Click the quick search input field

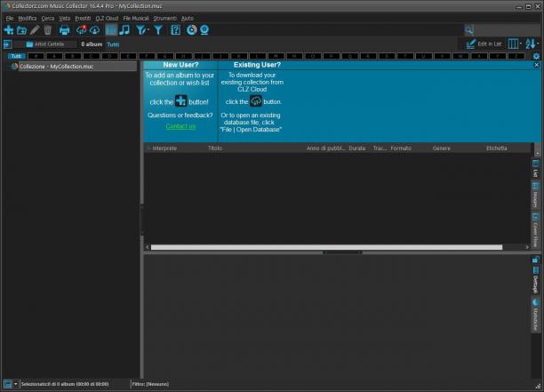[507, 30]
